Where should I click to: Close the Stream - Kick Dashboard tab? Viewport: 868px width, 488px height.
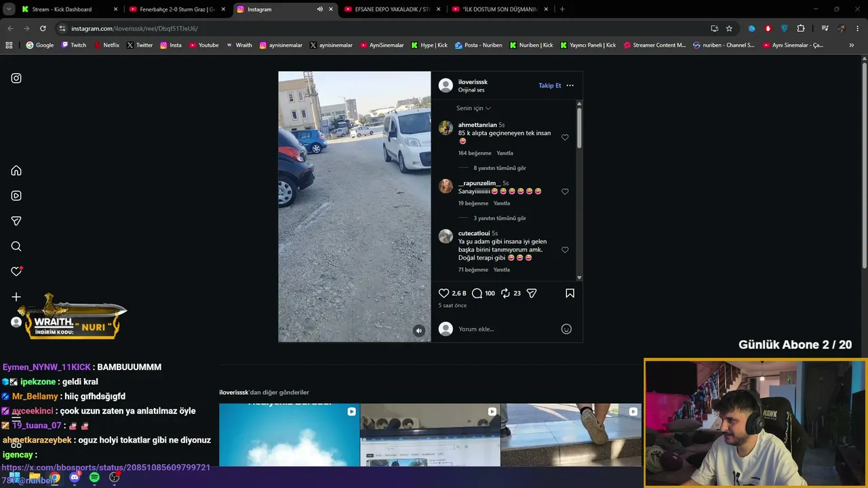115,9
